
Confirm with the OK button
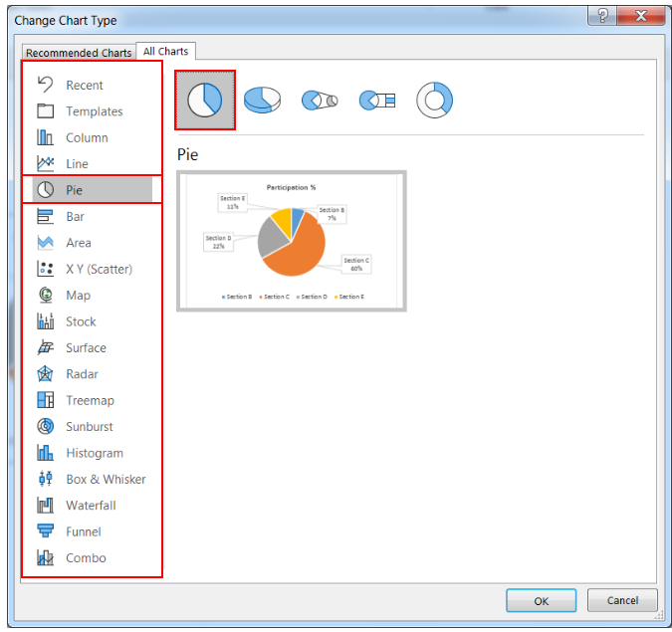pos(541,601)
